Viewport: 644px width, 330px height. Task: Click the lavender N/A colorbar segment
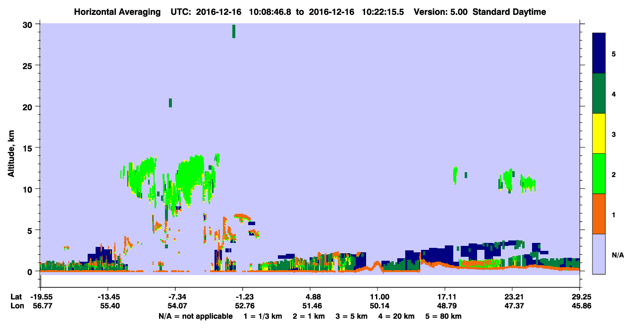point(599,254)
